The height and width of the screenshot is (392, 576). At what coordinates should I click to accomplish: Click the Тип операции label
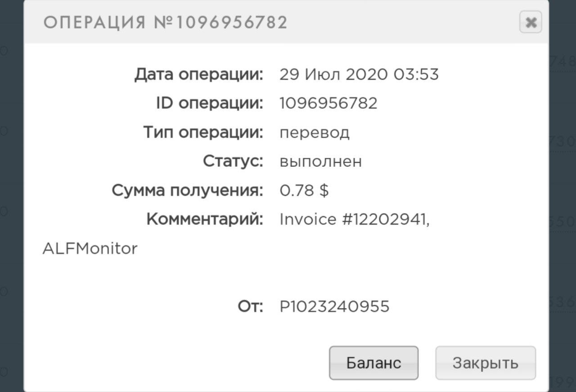pos(203,133)
